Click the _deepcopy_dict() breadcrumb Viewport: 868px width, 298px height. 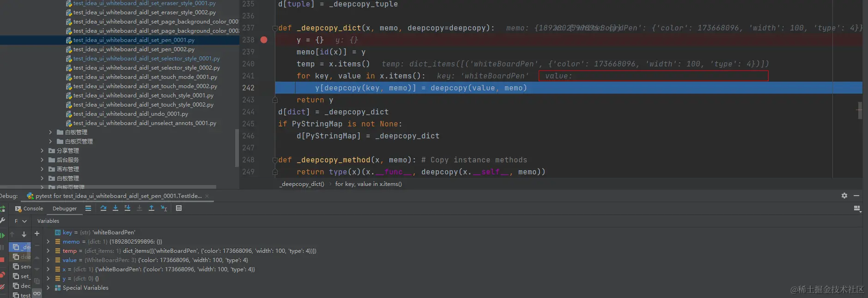click(x=302, y=184)
